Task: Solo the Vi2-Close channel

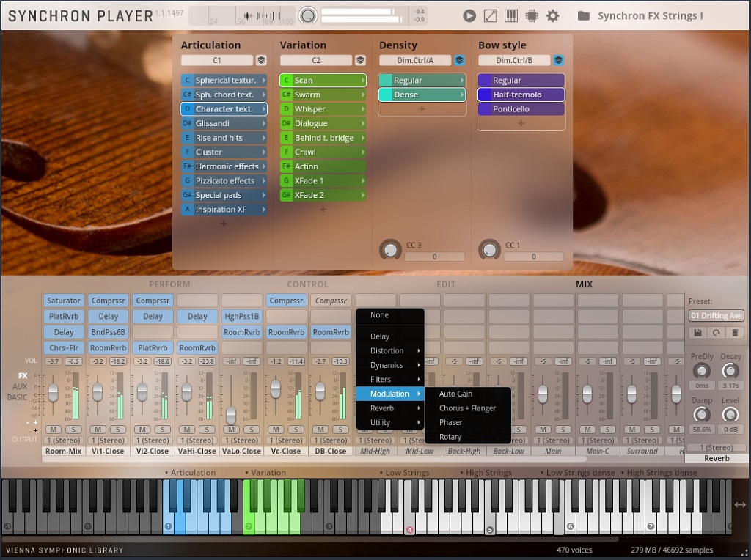Action: tap(163, 430)
